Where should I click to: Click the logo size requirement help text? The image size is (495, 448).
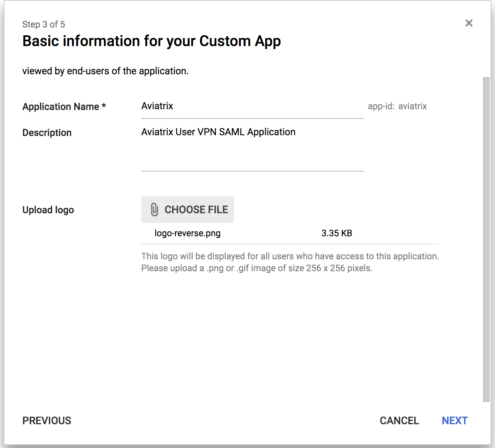(290, 262)
